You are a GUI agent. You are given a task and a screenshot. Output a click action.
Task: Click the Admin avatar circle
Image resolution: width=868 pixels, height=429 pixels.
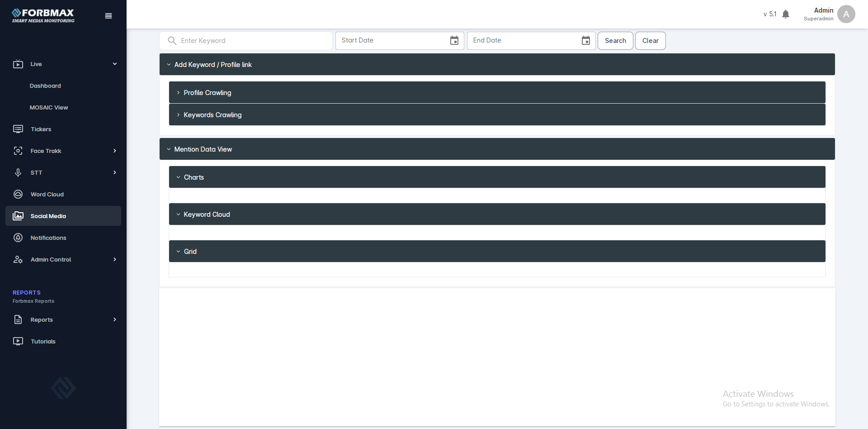coord(846,14)
